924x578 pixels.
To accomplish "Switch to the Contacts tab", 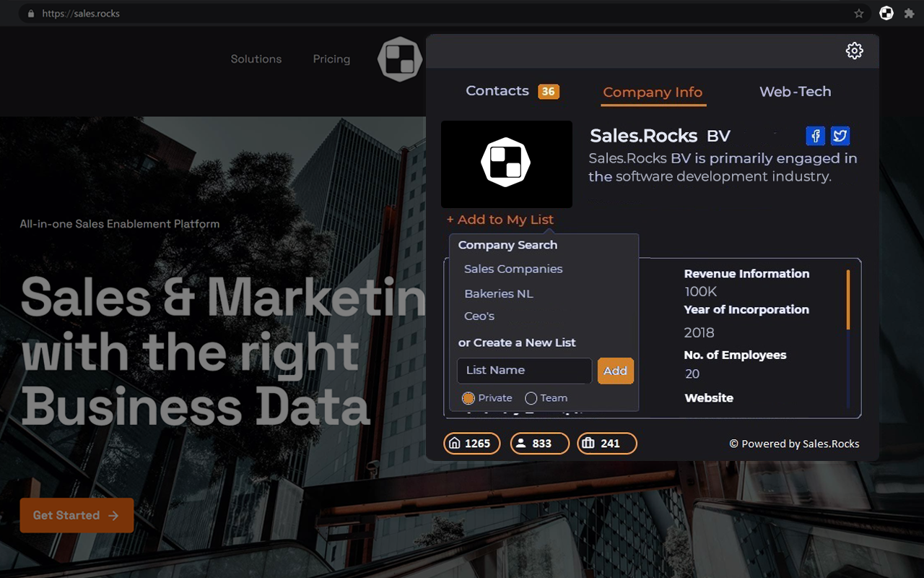I will coord(497,90).
